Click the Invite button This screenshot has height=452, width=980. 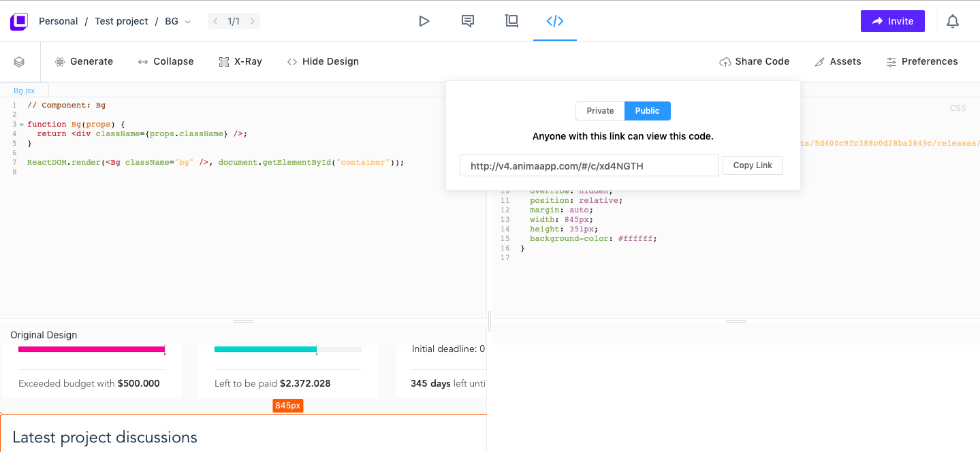(892, 21)
